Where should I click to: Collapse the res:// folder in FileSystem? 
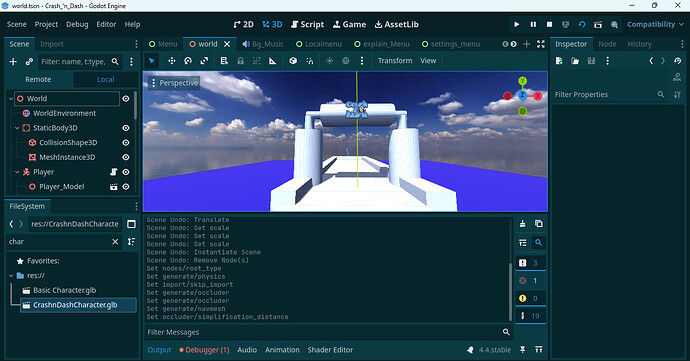[11, 276]
